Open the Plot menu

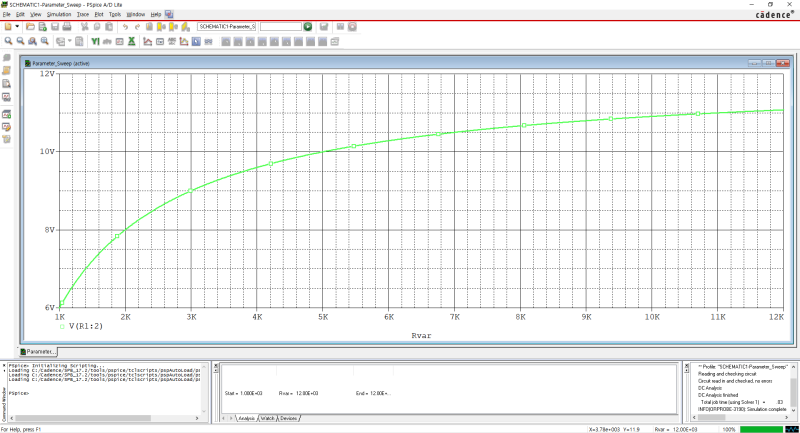tap(99, 14)
